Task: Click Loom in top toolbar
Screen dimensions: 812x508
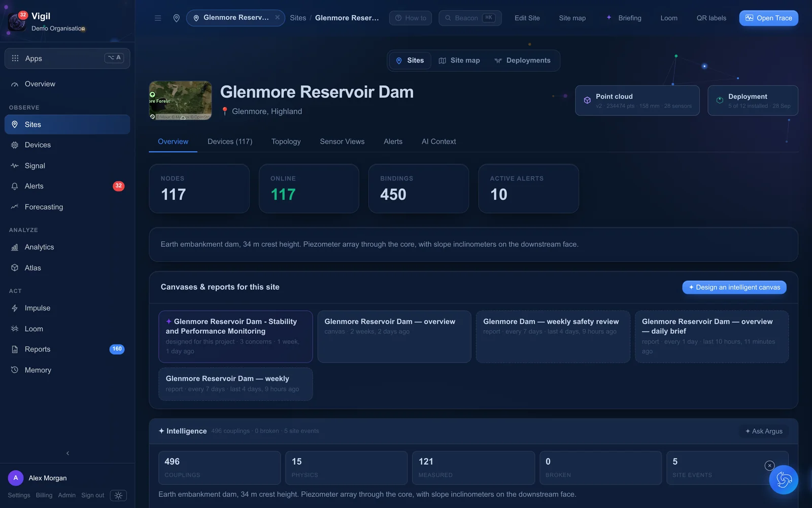Action: [x=669, y=18]
